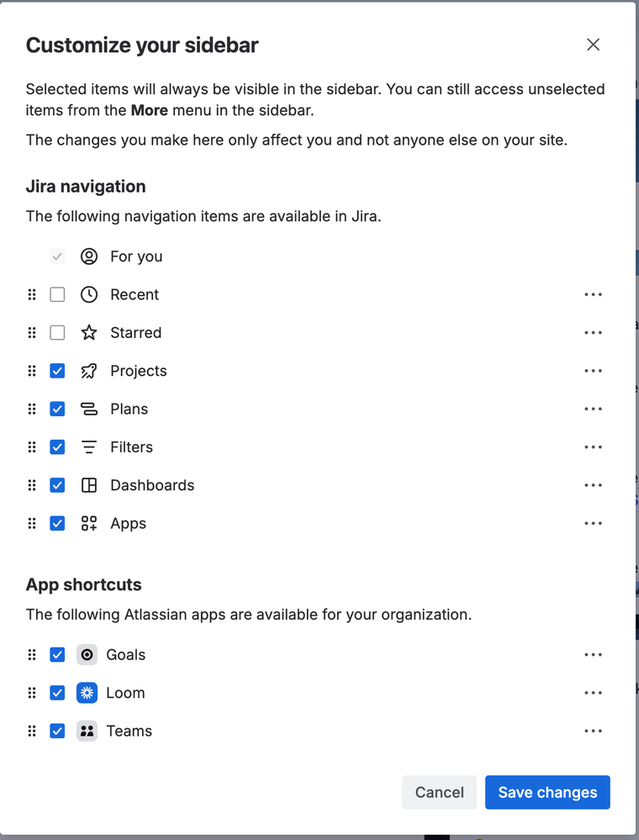Click the Recent clock icon
The width and height of the screenshot is (639, 840).
click(89, 294)
